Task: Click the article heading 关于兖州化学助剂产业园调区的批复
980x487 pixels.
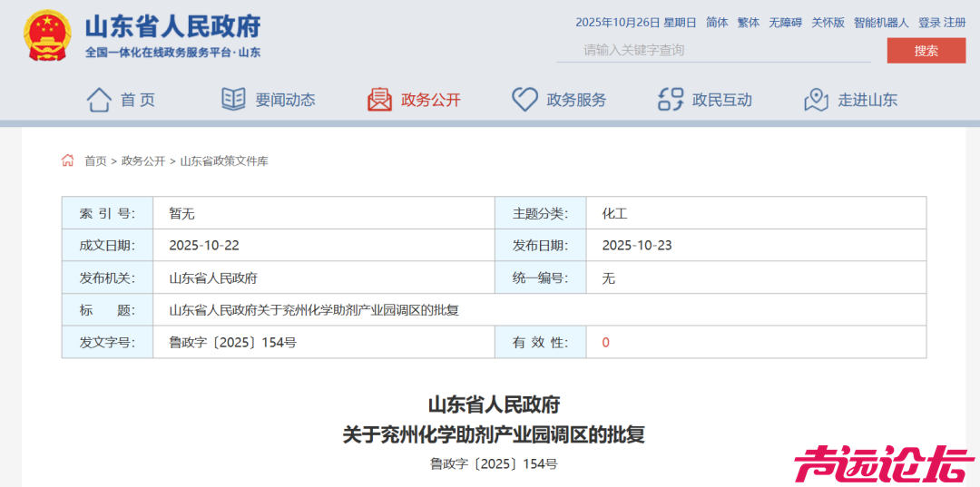Action: coord(494,434)
